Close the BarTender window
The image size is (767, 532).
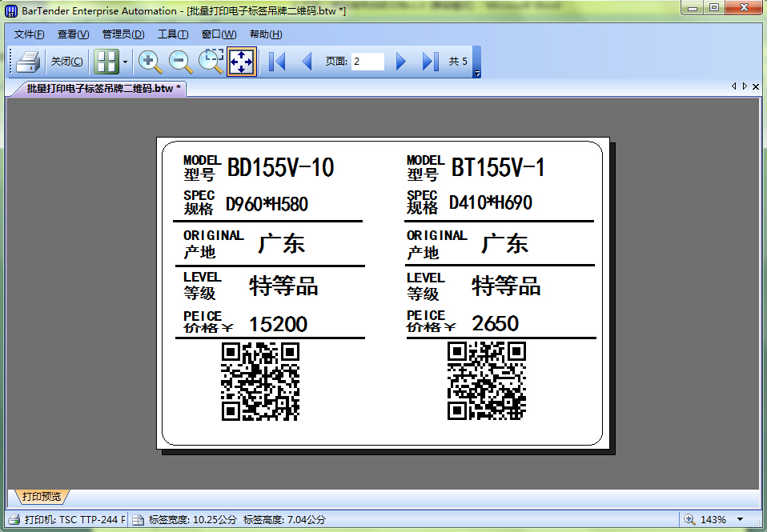[744, 8]
